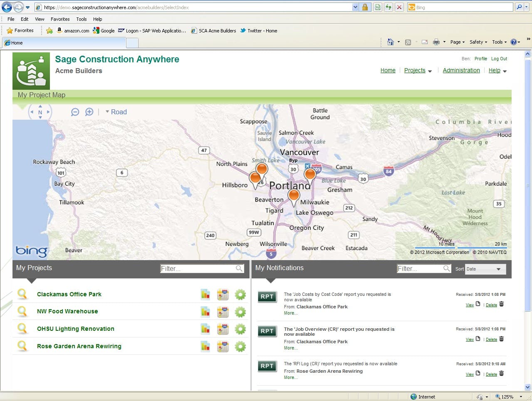
Task: Open the Favorites menu in browser menu bar
Action: click(x=60, y=19)
